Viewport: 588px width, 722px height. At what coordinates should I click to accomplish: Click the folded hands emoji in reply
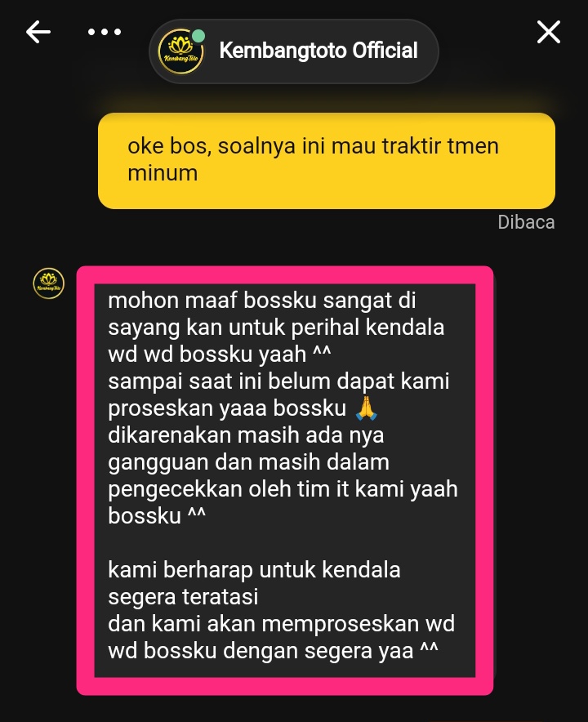point(367,408)
